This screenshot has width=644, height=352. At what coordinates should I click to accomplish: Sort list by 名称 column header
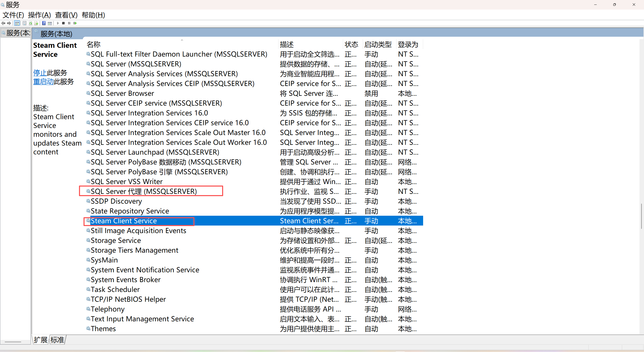(x=94, y=45)
